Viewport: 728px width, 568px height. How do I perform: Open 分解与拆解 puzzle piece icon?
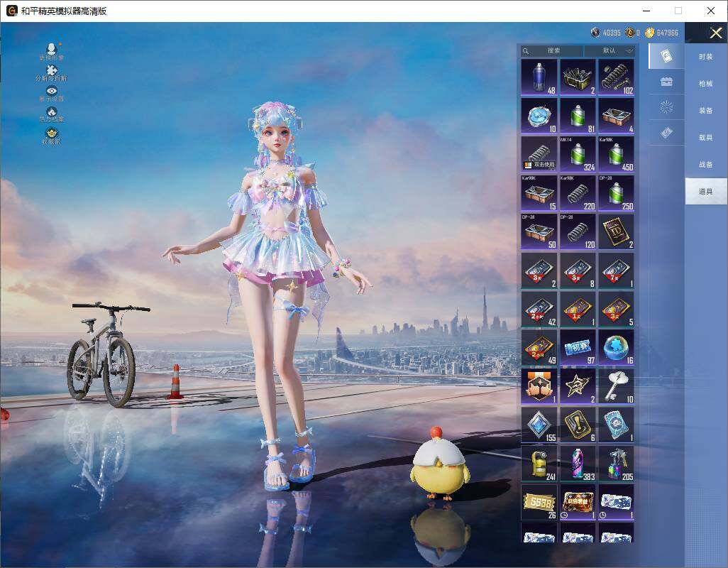[52, 73]
